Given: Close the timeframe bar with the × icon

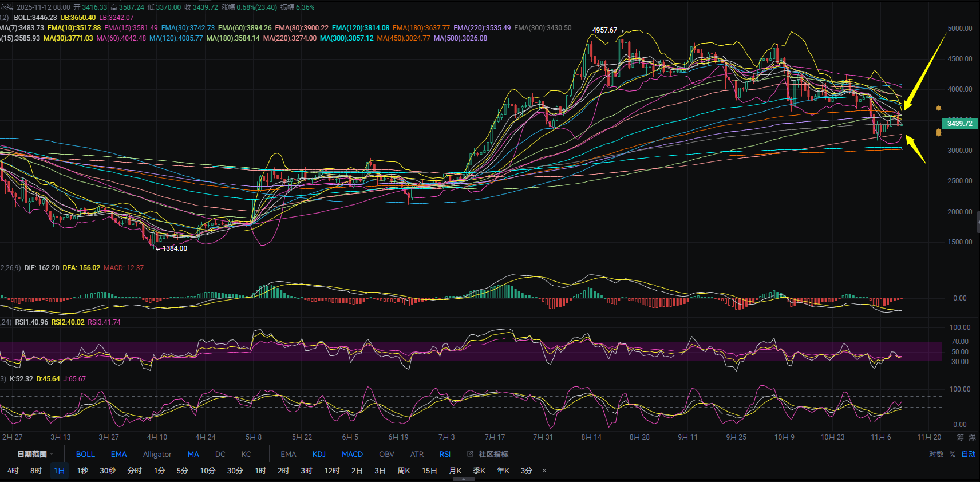Looking at the screenshot, I should (x=544, y=471).
